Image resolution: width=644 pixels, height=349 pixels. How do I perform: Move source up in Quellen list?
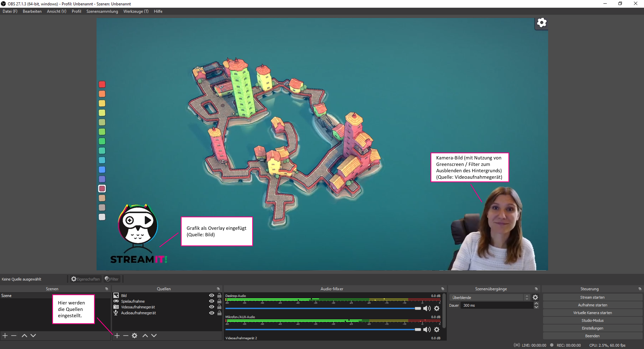(145, 336)
